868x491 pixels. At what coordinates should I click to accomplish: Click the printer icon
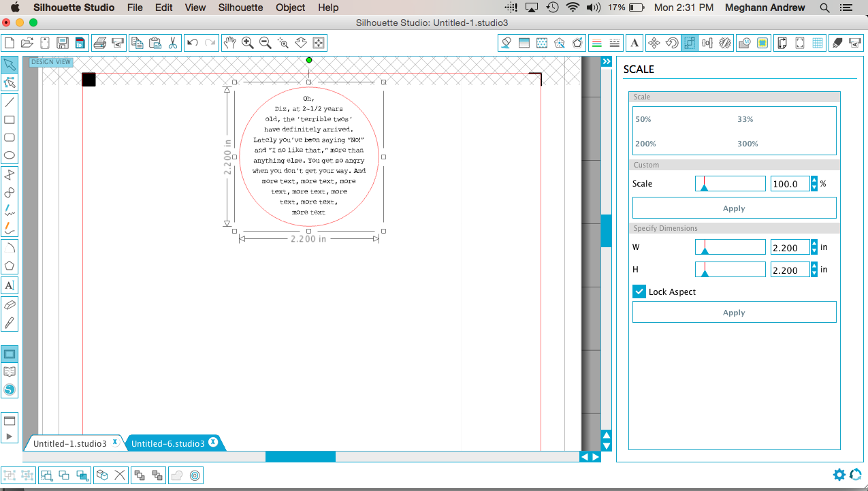[x=99, y=43]
